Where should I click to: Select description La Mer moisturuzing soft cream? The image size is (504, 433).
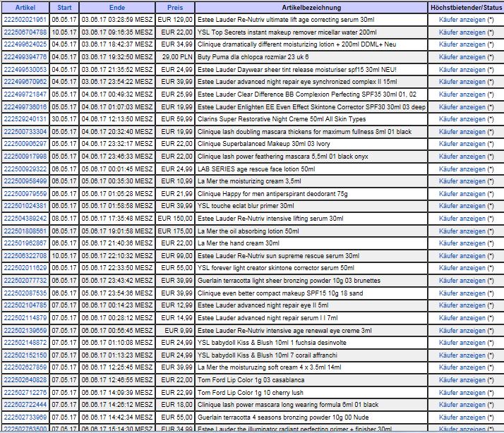(311, 367)
